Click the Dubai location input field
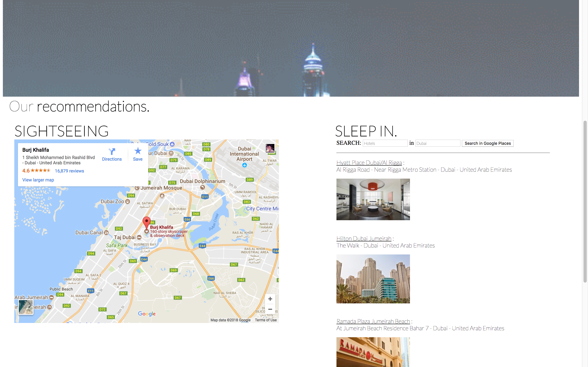588x367 pixels. tap(438, 143)
